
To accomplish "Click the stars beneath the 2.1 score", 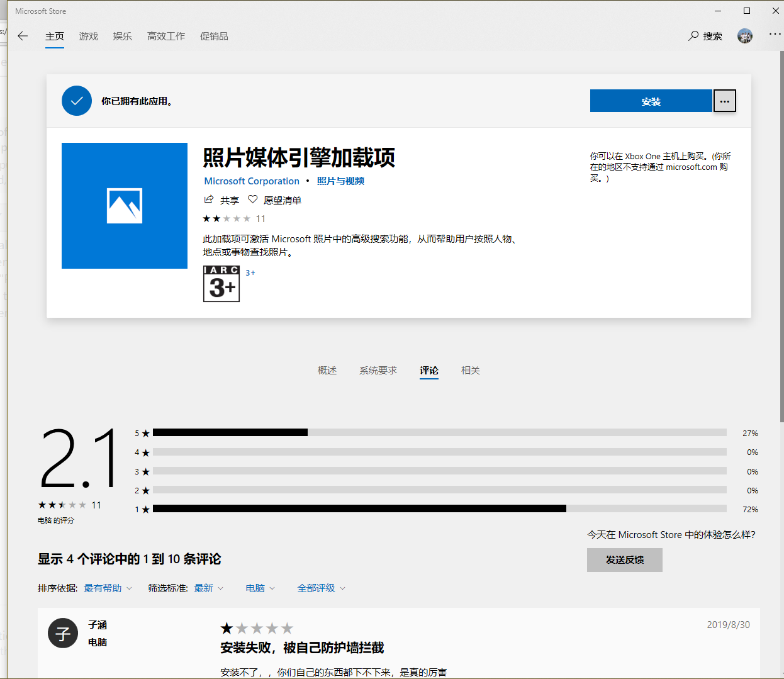I will click(62, 505).
